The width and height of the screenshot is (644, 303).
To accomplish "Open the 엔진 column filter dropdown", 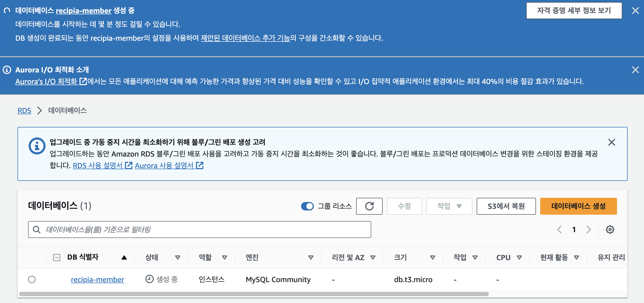I will coord(311,257).
